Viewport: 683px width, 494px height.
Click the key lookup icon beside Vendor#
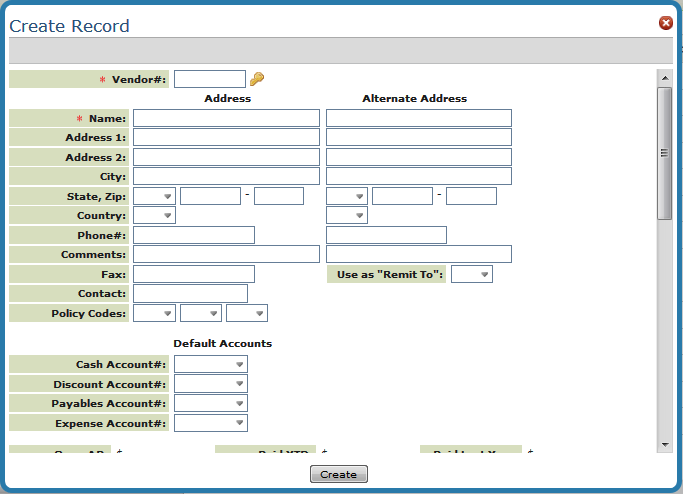coord(257,79)
